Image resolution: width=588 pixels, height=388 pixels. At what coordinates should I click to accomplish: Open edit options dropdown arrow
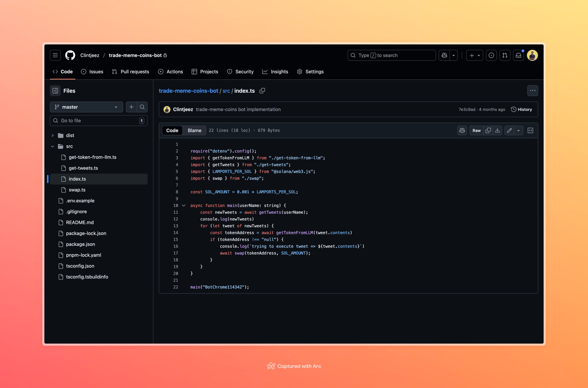point(518,130)
